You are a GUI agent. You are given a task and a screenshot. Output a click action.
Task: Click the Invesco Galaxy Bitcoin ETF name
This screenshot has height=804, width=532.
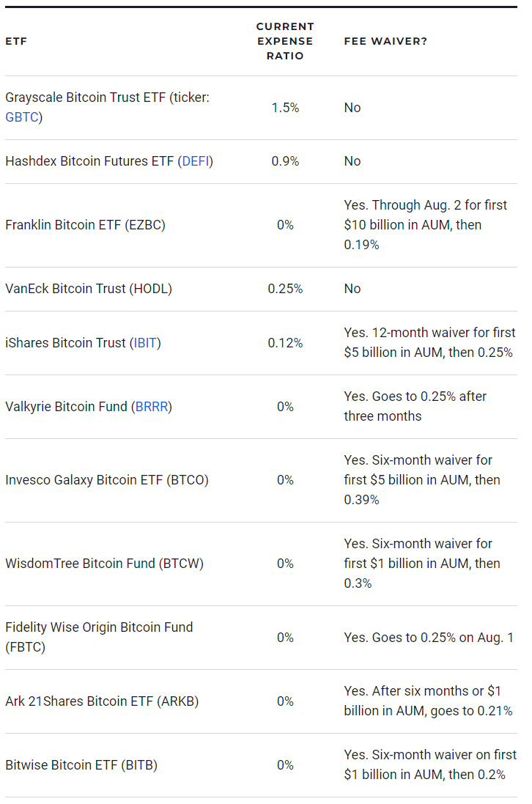107,480
